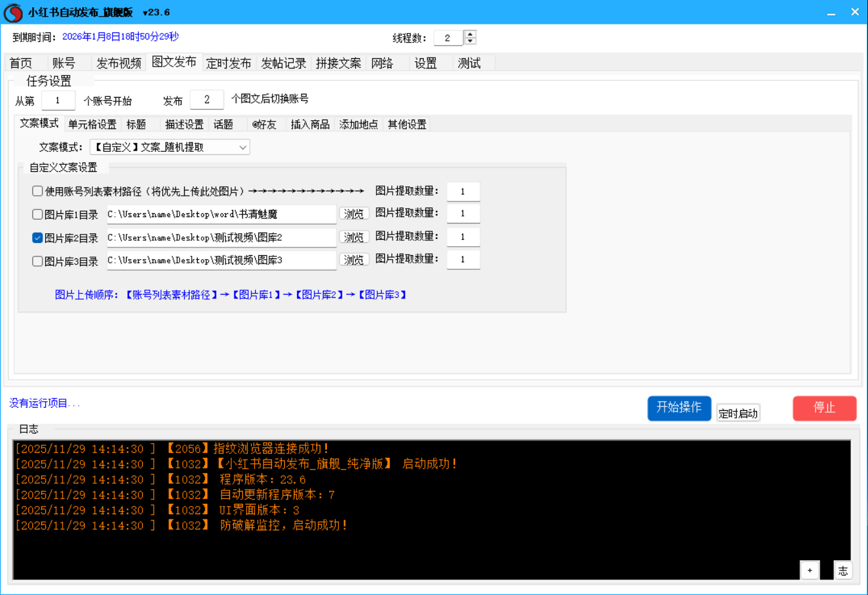Open the 定时发布 tab
Image resolution: width=868 pixels, height=595 pixels.
(x=229, y=63)
